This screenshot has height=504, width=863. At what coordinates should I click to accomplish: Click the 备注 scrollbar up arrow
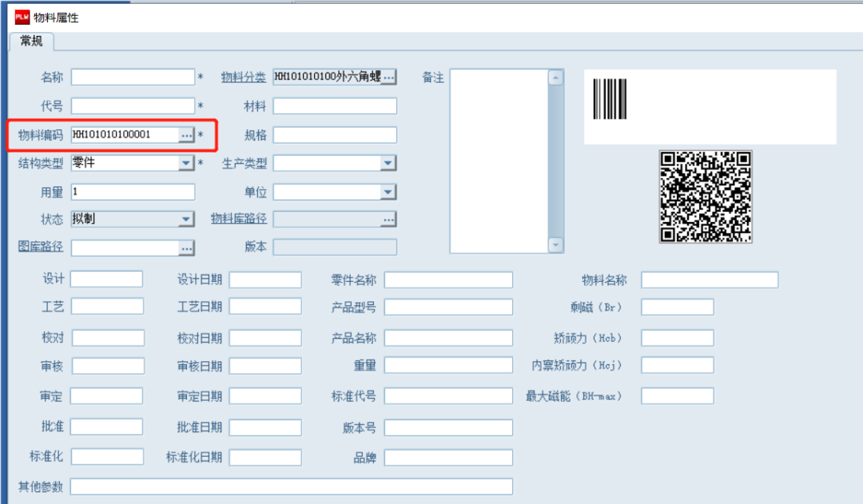coord(556,78)
